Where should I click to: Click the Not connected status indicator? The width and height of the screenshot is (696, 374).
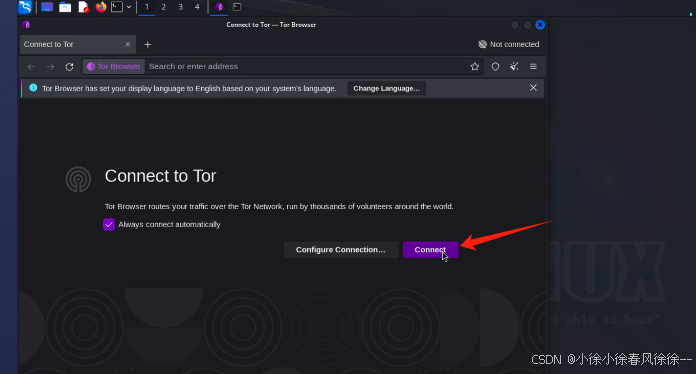coord(508,44)
